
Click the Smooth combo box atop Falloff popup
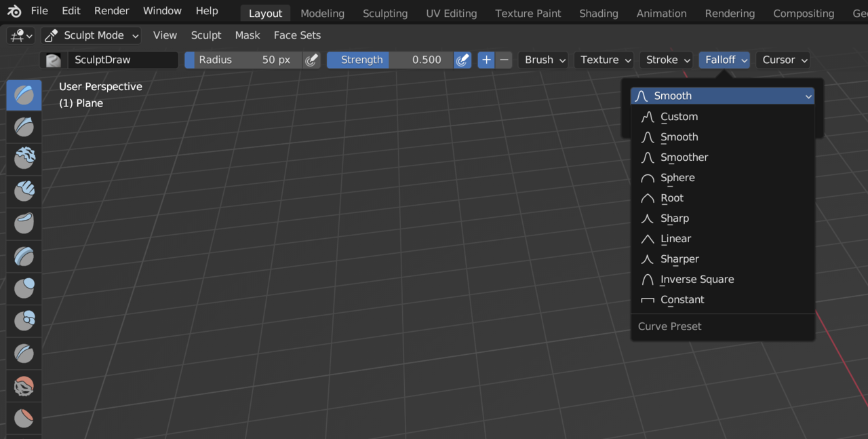[723, 96]
